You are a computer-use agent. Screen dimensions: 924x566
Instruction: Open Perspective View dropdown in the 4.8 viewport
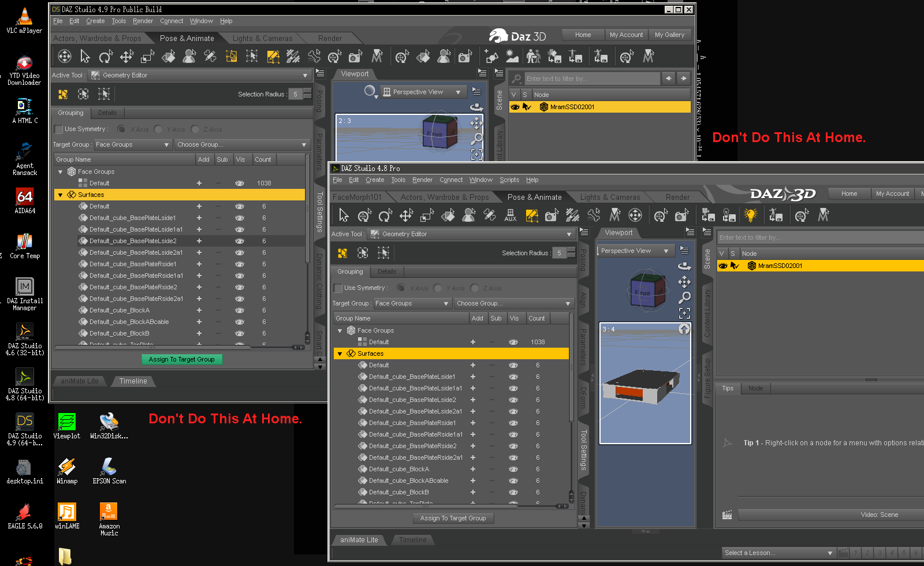click(635, 251)
